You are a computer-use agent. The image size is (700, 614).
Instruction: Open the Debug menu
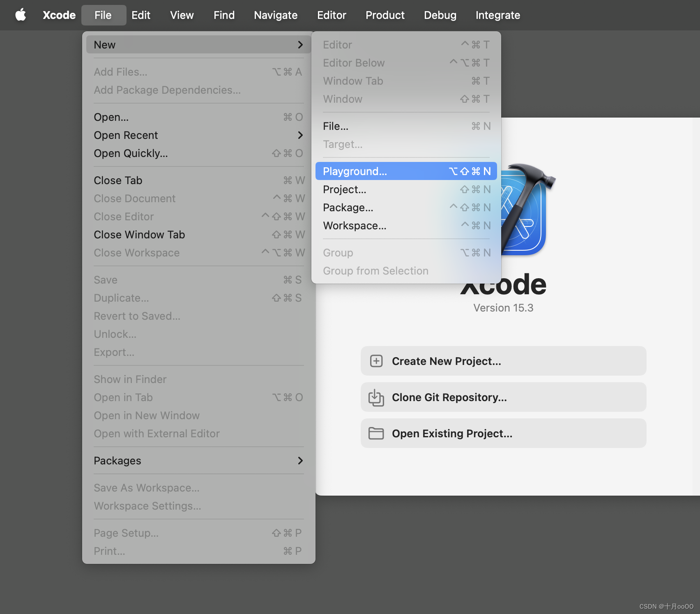(440, 15)
